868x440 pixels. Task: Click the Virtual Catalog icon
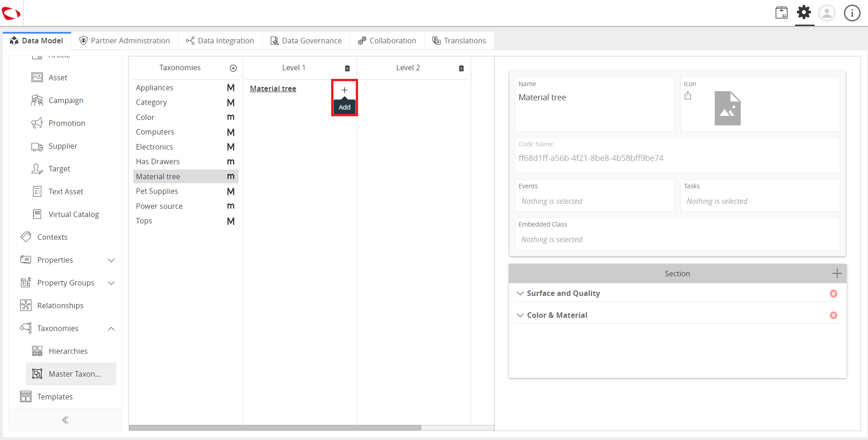(37, 214)
